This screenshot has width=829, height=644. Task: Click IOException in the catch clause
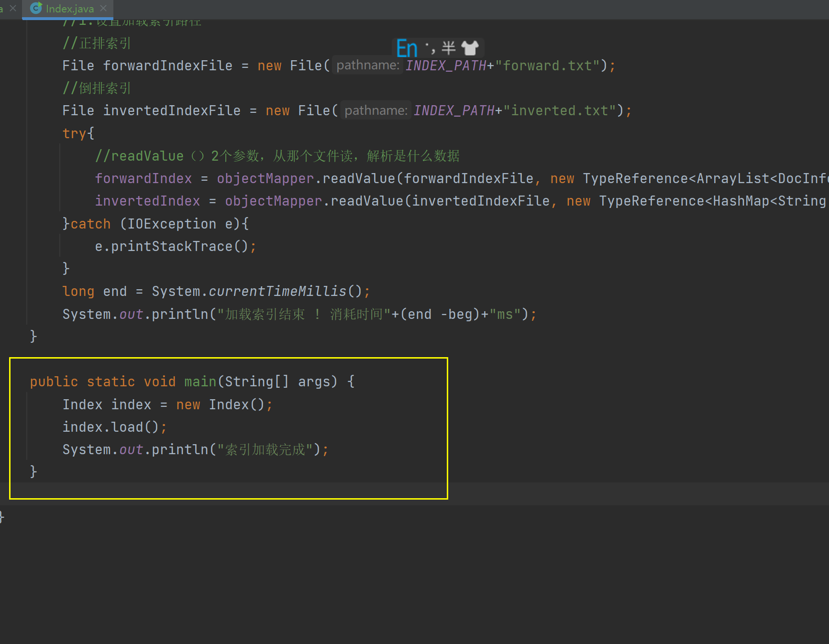pyautogui.click(x=171, y=224)
